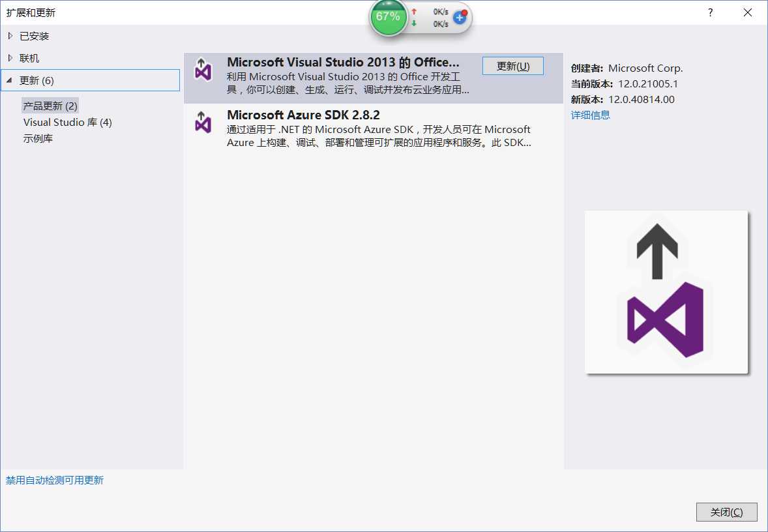Click the blue plus icon on floating widget

tap(460, 18)
